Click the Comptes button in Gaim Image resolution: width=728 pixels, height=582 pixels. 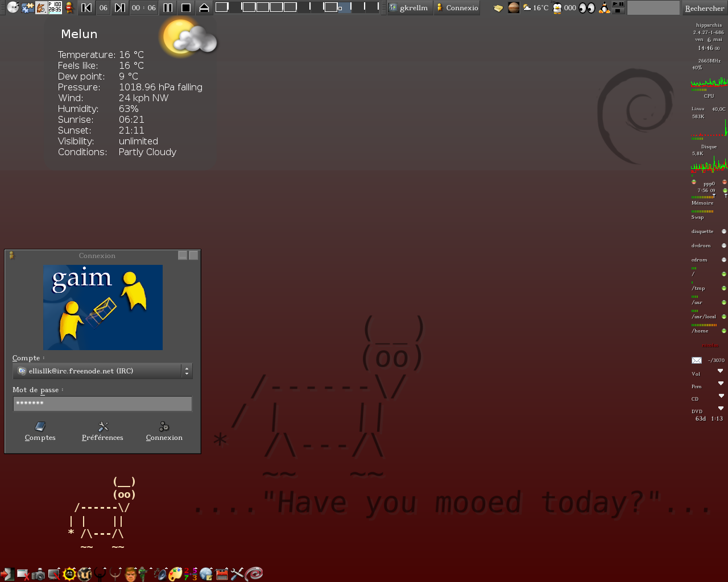click(x=40, y=431)
